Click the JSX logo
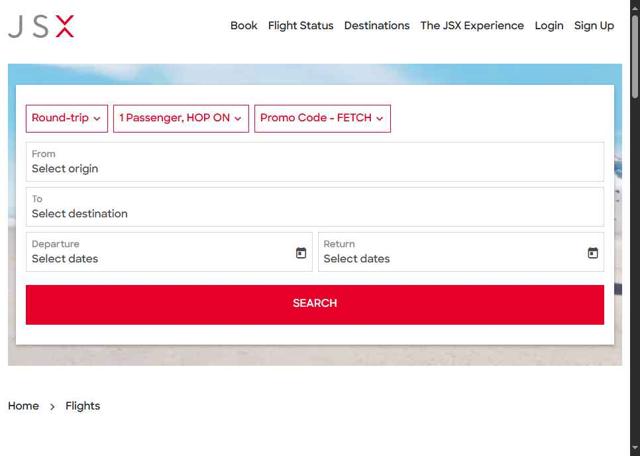The height and width of the screenshot is (456, 640). [41, 26]
